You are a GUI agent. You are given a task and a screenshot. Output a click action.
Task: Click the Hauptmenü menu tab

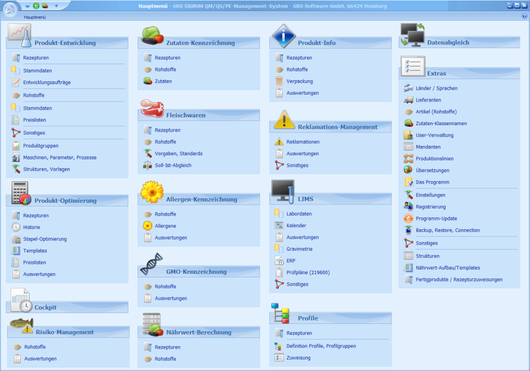(x=35, y=17)
